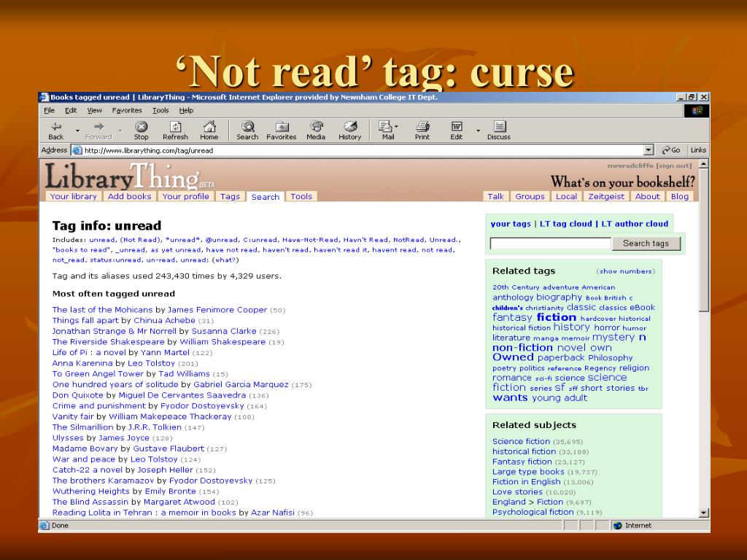Open the LT tag cloud link
747x560 pixels.
click(x=565, y=224)
